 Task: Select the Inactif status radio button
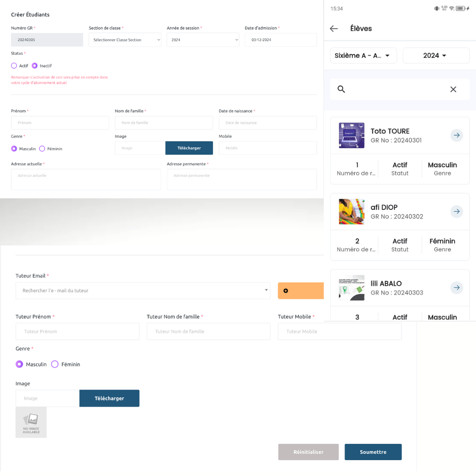click(35, 66)
